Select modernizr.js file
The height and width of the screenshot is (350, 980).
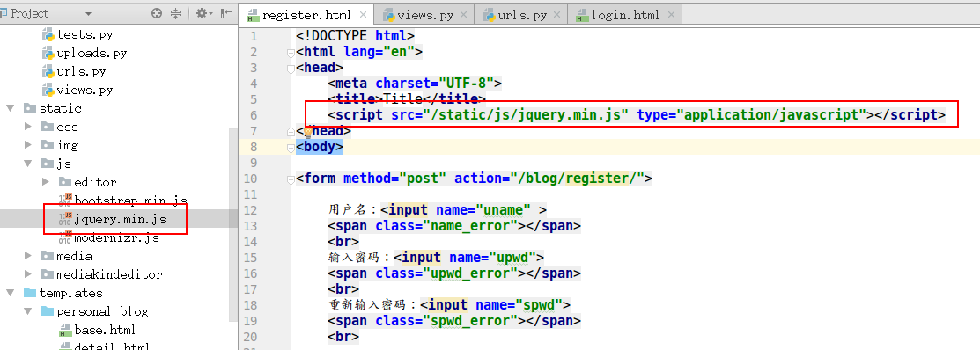pyautogui.click(x=117, y=237)
